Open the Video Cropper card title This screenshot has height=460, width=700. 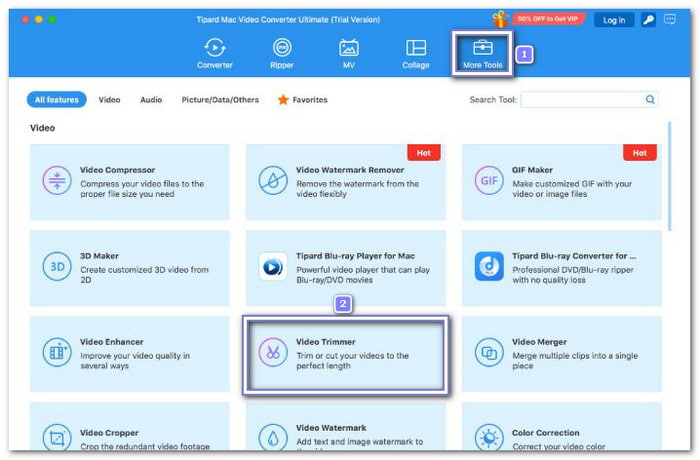[x=109, y=433]
